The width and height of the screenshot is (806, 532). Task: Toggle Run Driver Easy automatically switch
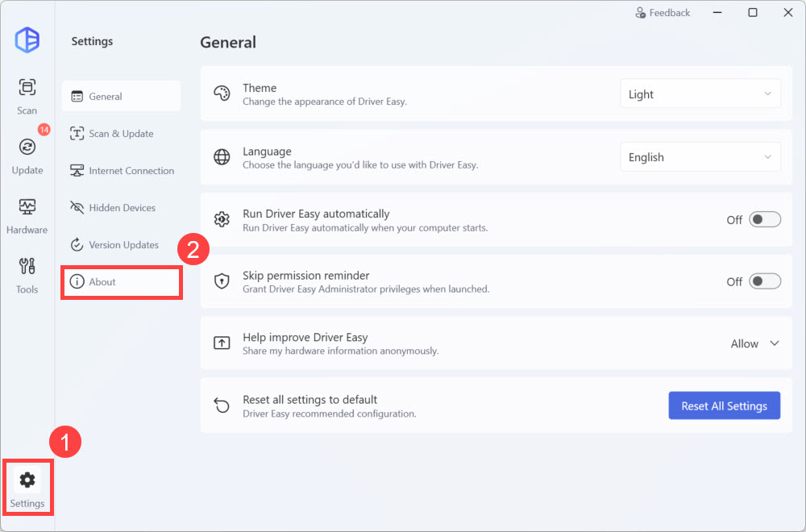click(x=765, y=219)
